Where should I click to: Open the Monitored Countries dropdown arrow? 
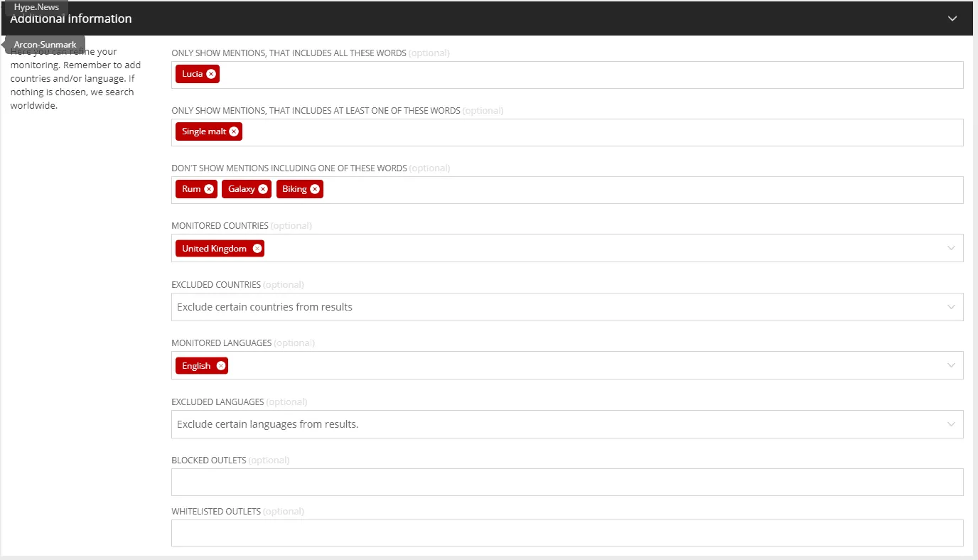point(952,249)
